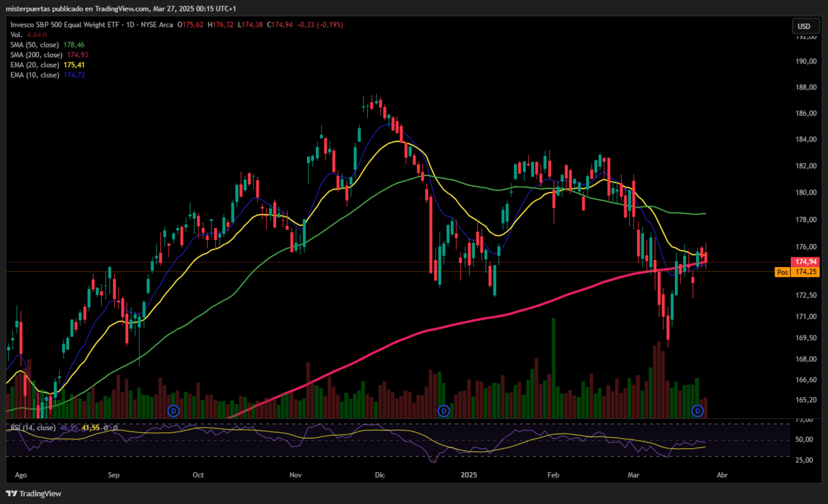Image resolution: width=828 pixels, height=504 pixels.
Task: Click the EMA 20 value 175,41
Action: coord(74,65)
